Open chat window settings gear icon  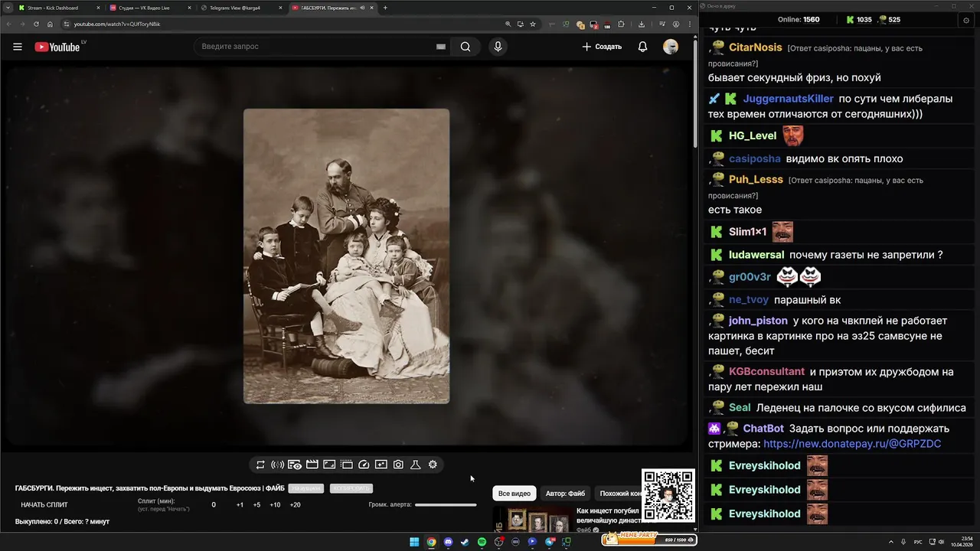(966, 20)
